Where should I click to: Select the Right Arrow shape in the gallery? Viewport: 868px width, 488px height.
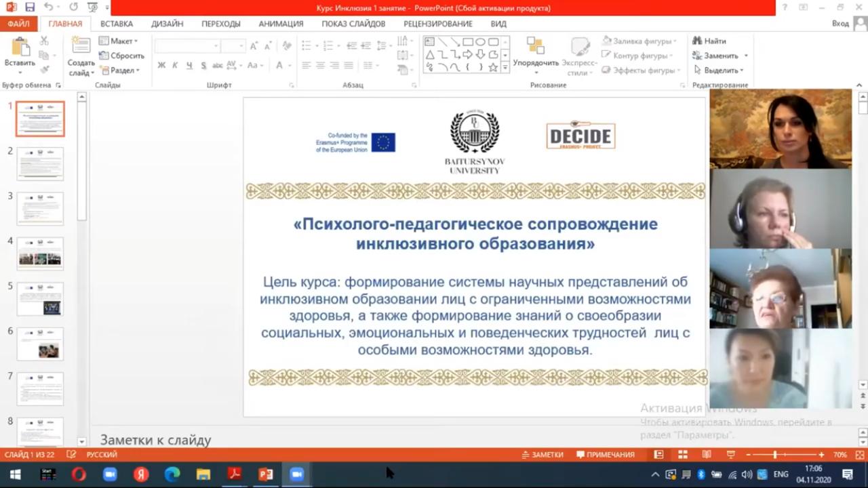point(468,54)
